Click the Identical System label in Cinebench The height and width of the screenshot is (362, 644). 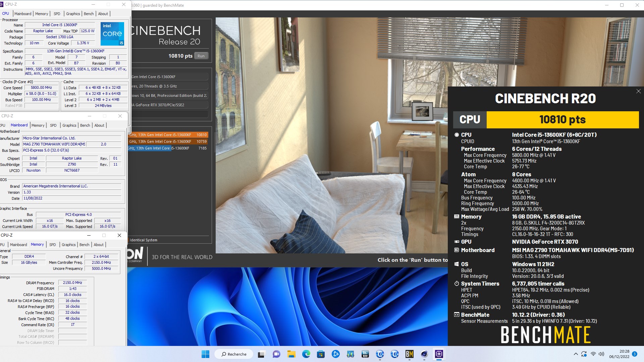tap(144, 240)
